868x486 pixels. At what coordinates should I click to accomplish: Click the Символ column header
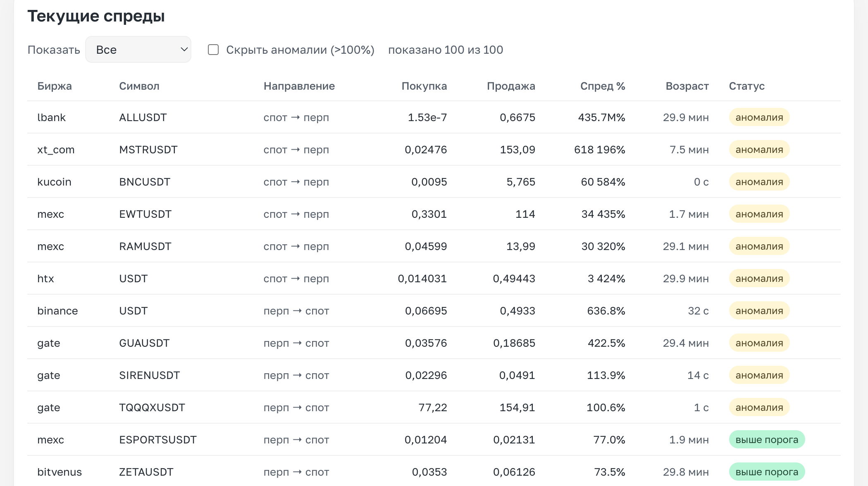tap(139, 86)
